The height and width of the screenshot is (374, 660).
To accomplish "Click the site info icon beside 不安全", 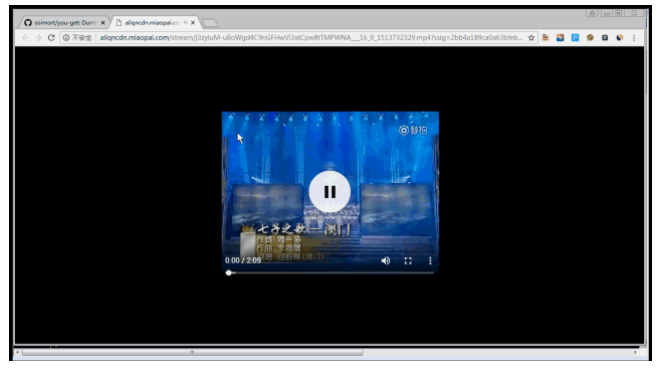I will (66, 37).
